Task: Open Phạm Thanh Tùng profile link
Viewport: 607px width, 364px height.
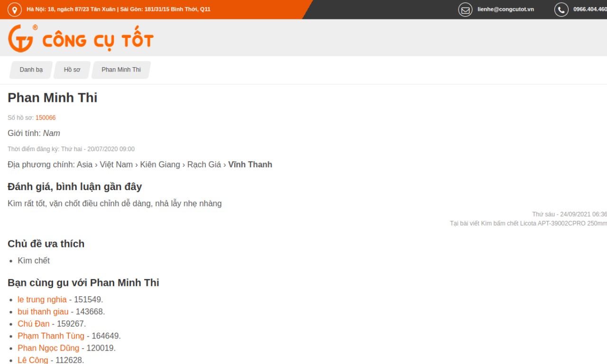Action: [x=51, y=336]
